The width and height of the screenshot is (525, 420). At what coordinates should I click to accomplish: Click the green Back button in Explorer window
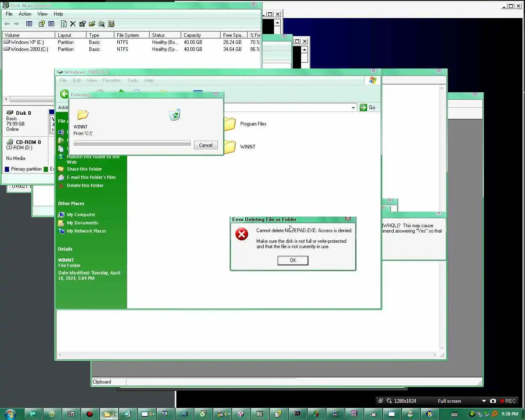point(64,94)
